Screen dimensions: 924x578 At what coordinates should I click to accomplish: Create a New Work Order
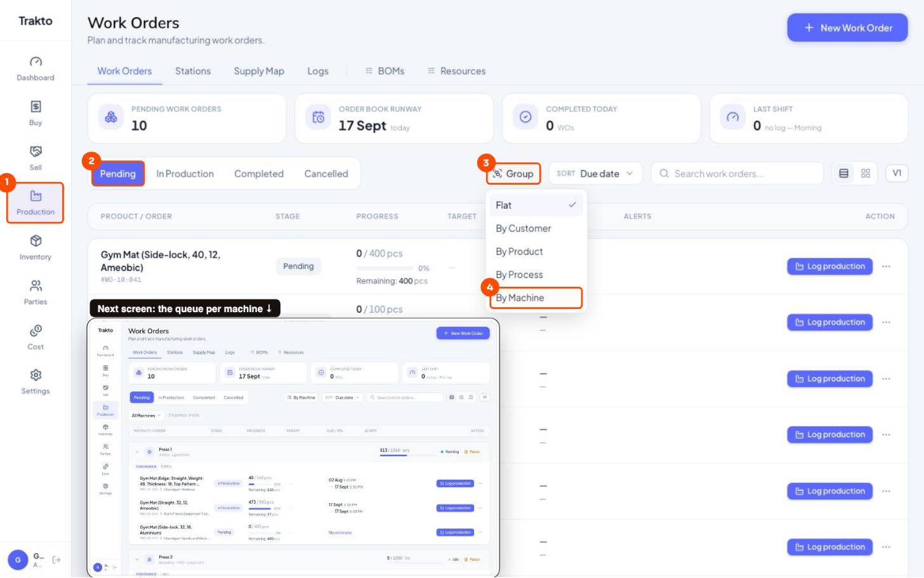tap(847, 28)
